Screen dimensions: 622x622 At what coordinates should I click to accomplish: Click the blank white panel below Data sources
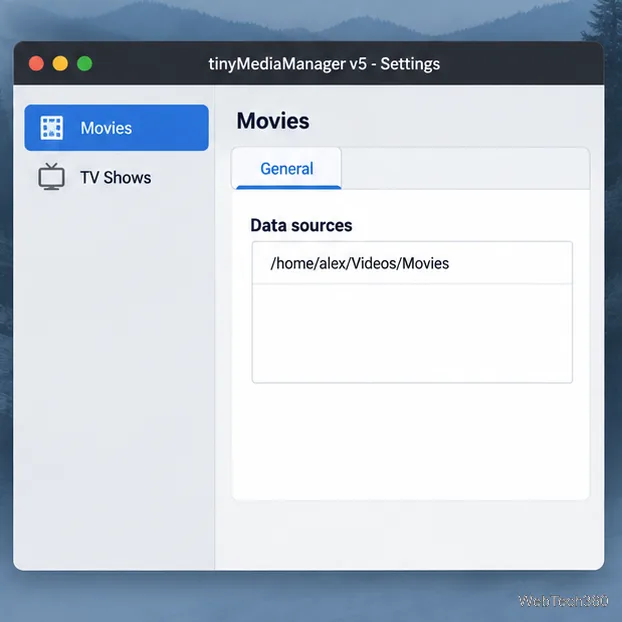point(411,440)
